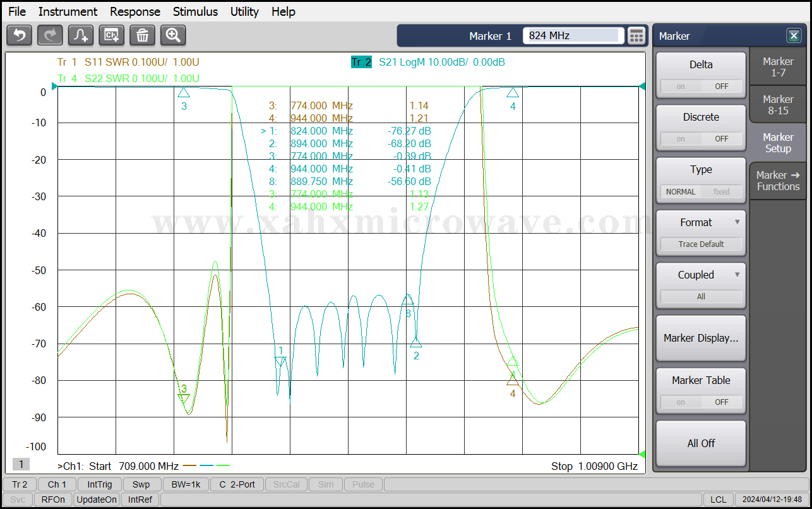Switch to Marker 1-7 tab

[778, 66]
